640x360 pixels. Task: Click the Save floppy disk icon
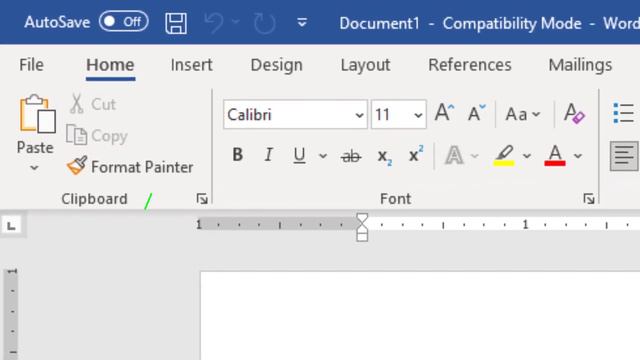point(176,23)
